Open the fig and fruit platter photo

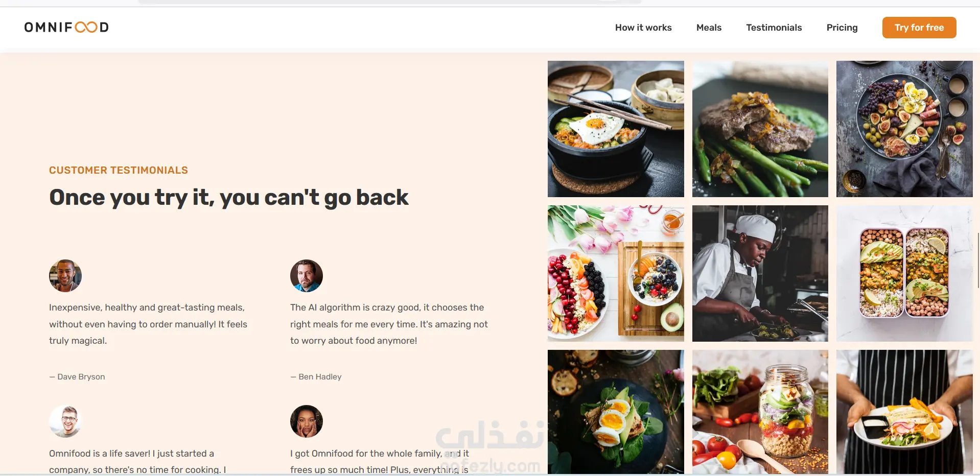tap(904, 129)
